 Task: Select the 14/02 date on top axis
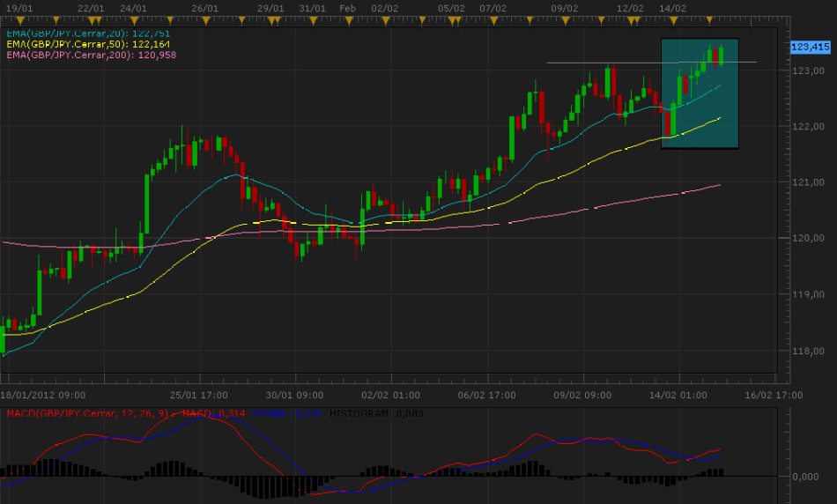coord(673,8)
